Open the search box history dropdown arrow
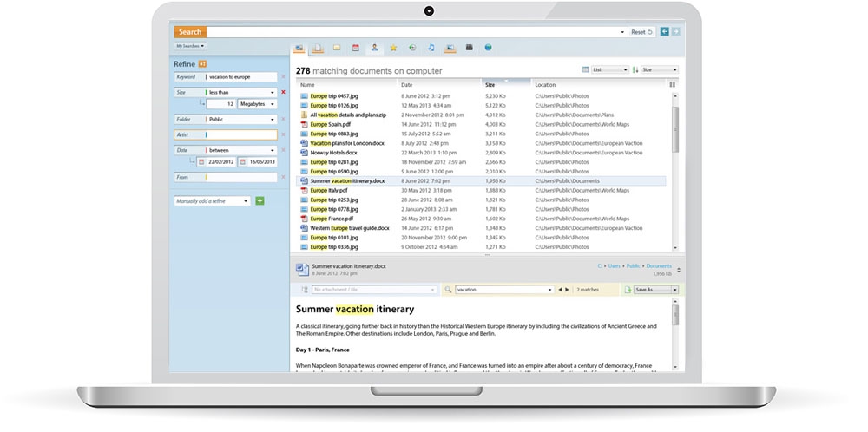 pyautogui.click(x=622, y=32)
